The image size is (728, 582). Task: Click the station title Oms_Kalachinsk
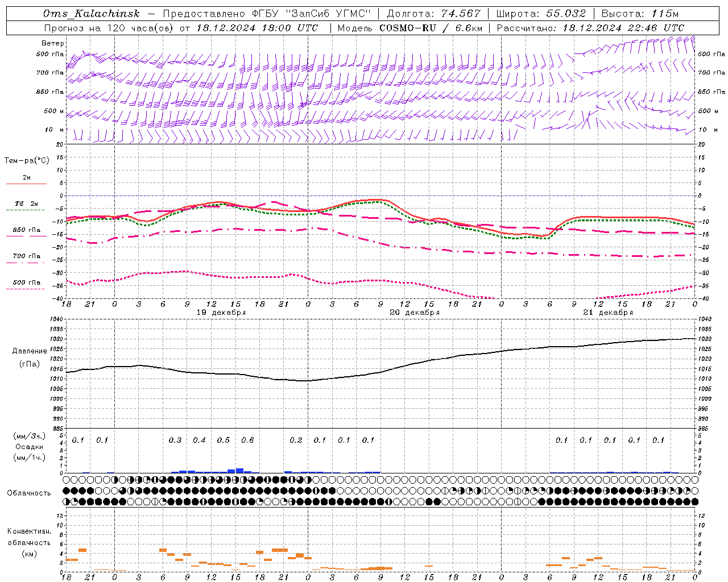(91, 14)
